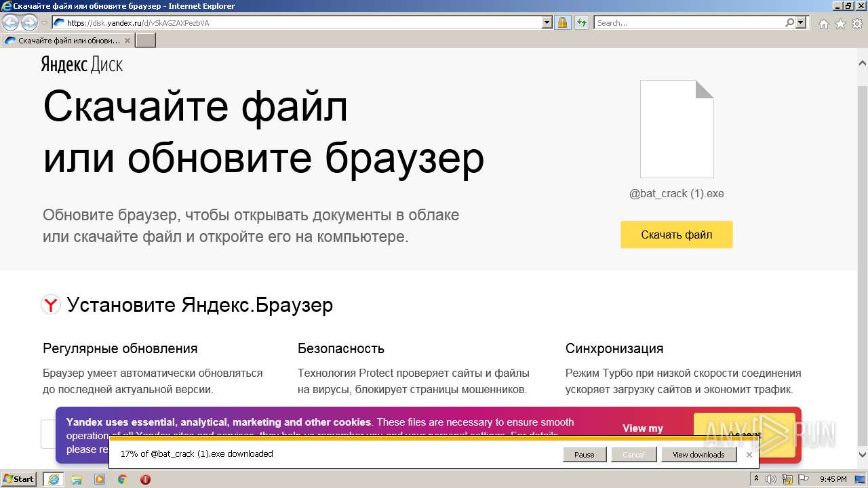Click Internet Explorer taskbar icon
The width and height of the screenshot is (868, 488).
(x=54, y=479)
